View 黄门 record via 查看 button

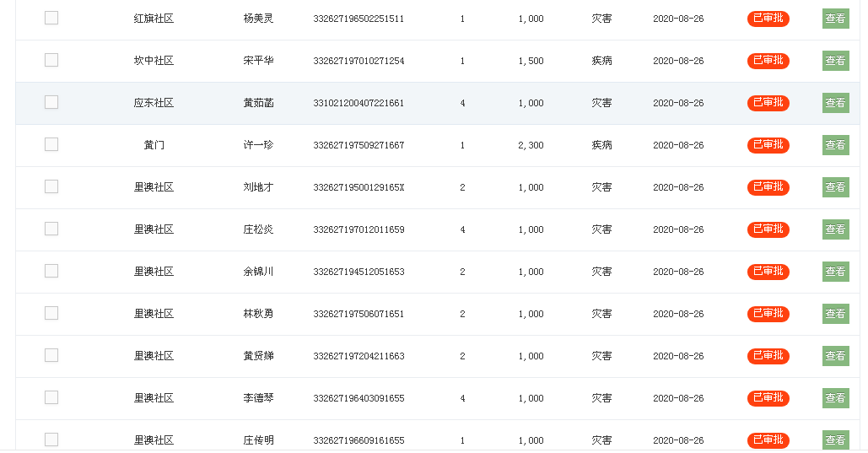835,145
